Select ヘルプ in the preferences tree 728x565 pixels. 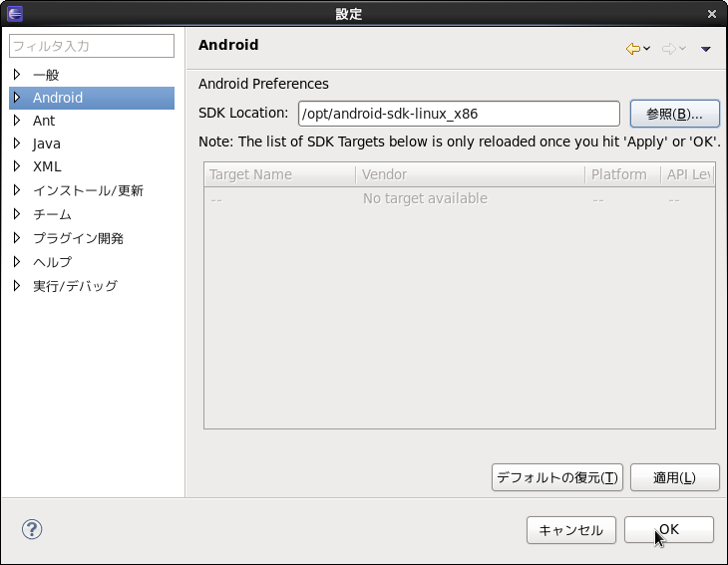point(52,262)
